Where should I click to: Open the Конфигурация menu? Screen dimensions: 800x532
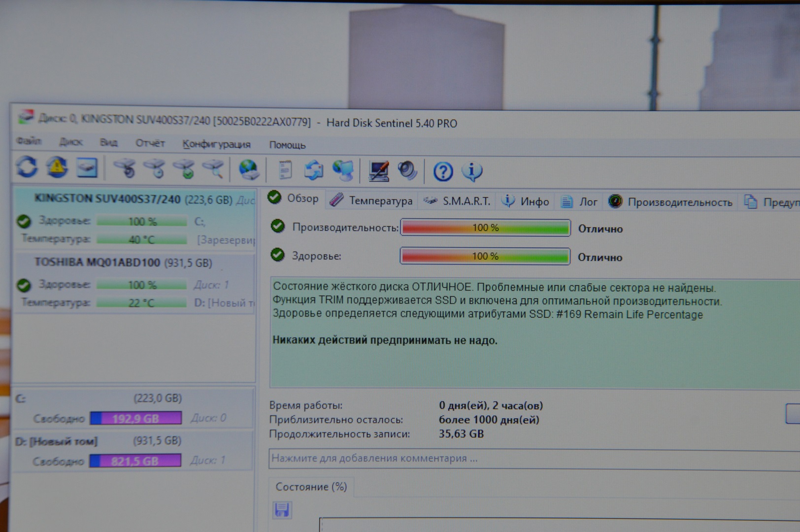(216, 144)
